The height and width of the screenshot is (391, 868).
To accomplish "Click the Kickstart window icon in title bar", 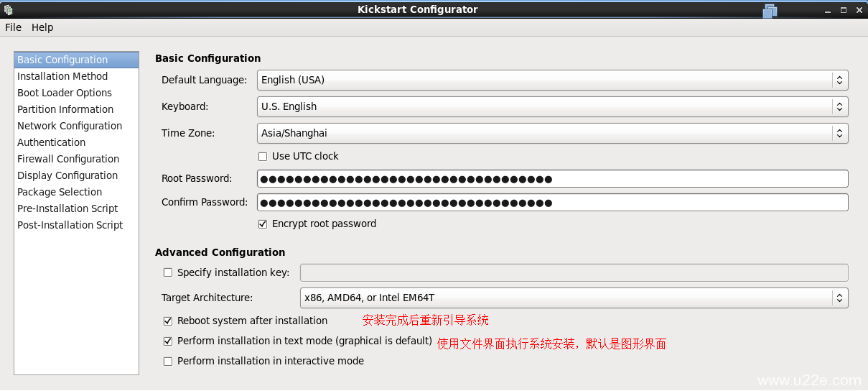I will (9, 9).
